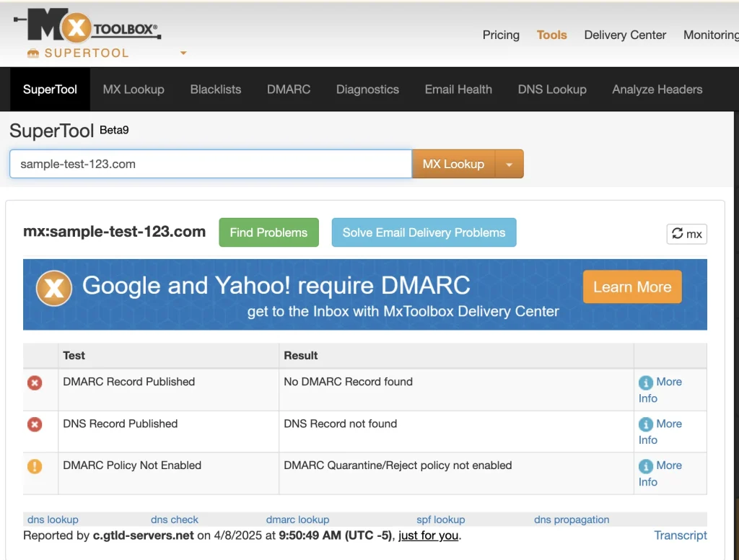Click red error icon for DNS Record Published
739x560 pixels.
(35, 424)
